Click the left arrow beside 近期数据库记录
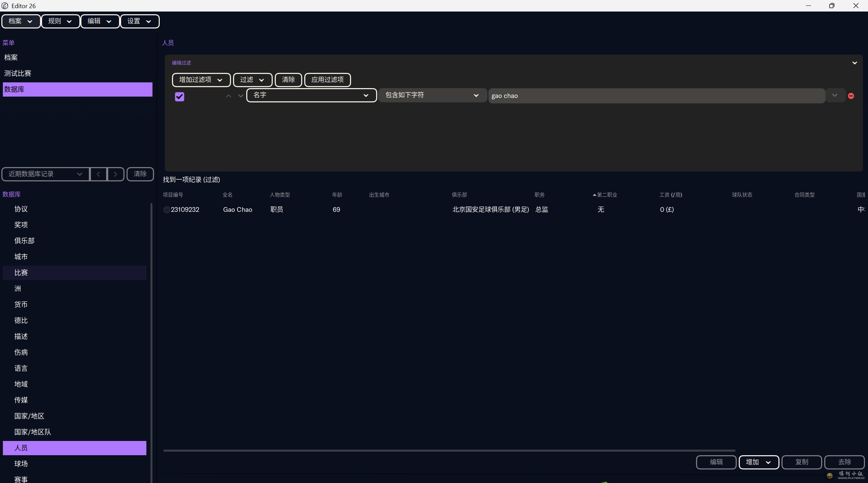 [x=99, y=174]
